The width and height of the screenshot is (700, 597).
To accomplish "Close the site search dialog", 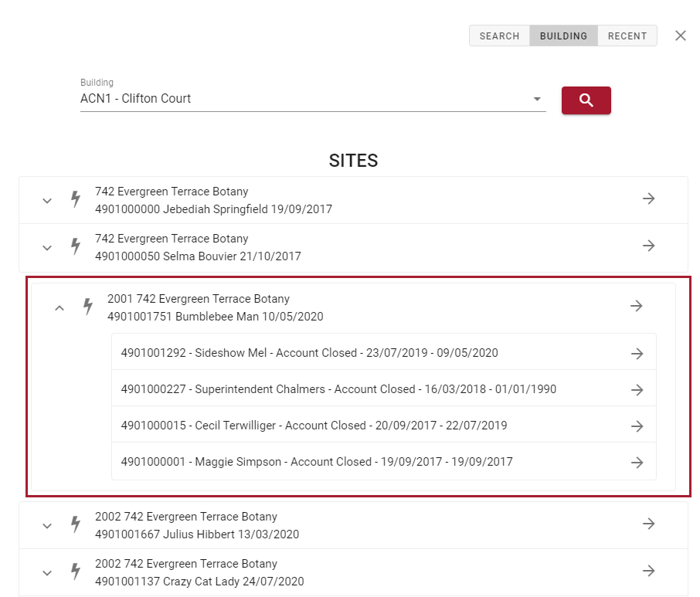I will click(681, 36).
